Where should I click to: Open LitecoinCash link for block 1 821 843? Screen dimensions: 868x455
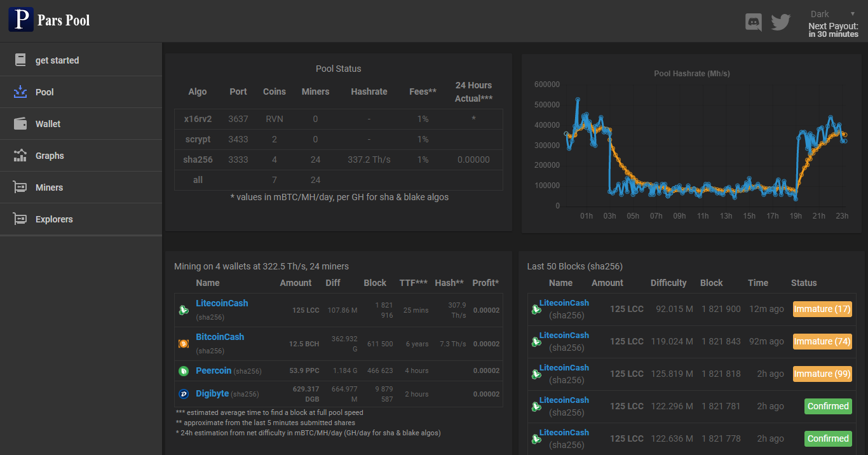tap(564, 336)
